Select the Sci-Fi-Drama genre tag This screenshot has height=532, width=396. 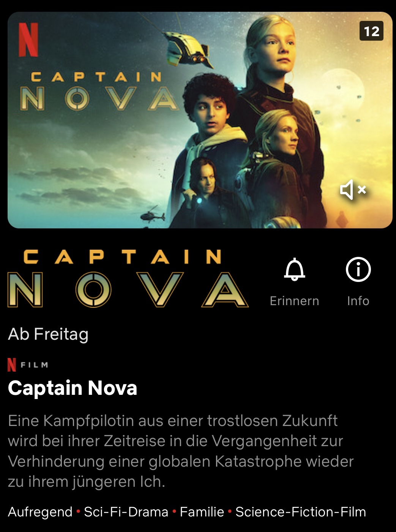tap(126, 512)
